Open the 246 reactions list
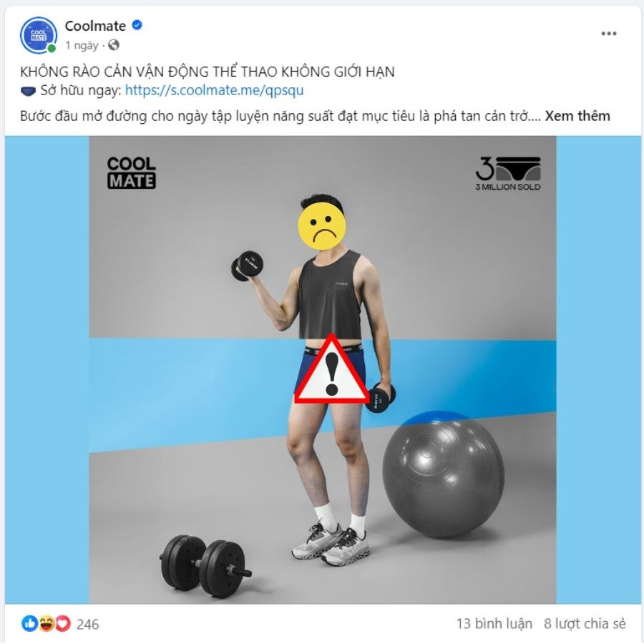This screenshot has width=644, height=644. (87, 624)
